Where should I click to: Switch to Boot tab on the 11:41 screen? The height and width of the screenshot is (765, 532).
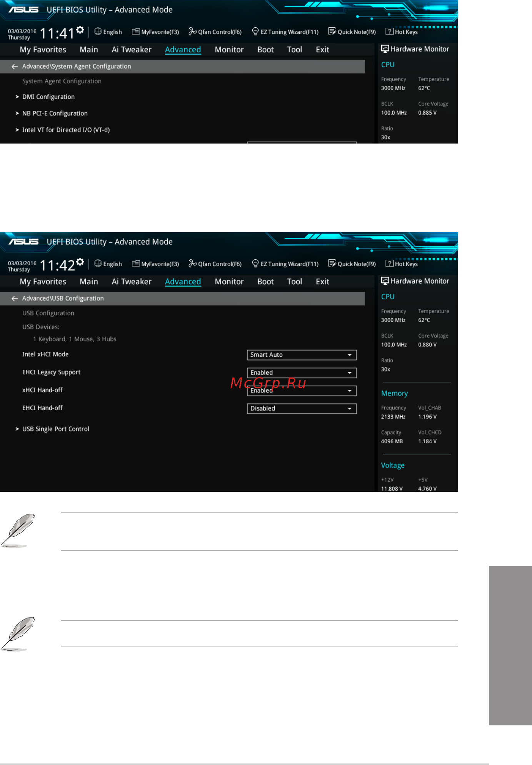click(x=265, y=50)
